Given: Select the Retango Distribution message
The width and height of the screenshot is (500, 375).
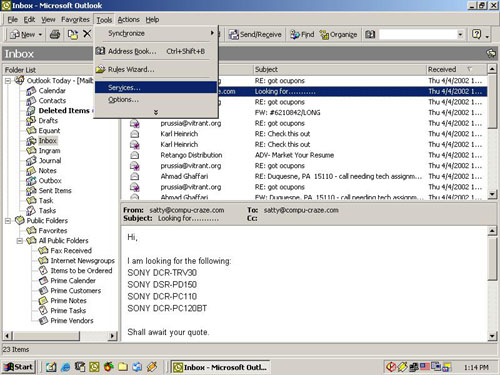Looking at the screenshot, I should (x=304, y=155).
